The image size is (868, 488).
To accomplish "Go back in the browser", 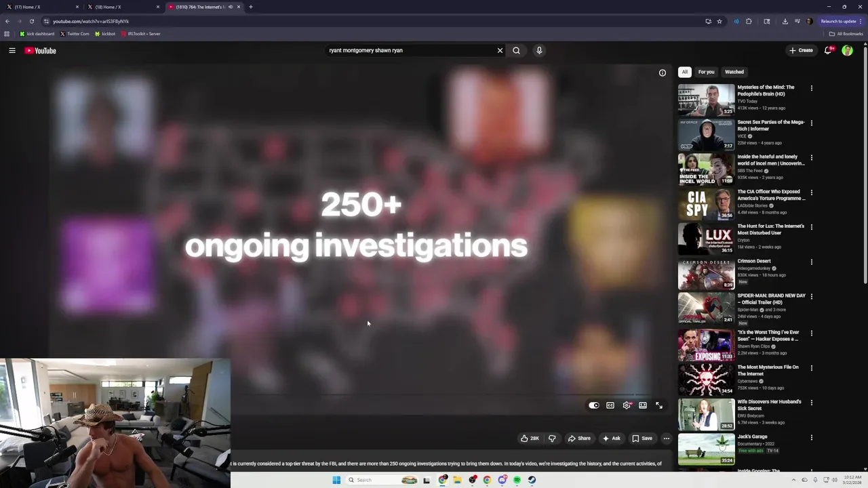I will pos(7,21).
